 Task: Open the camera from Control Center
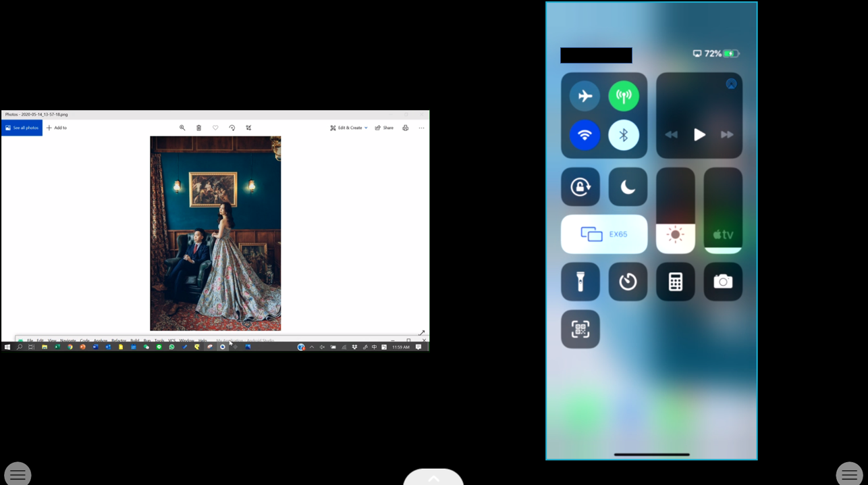point(723,282)
